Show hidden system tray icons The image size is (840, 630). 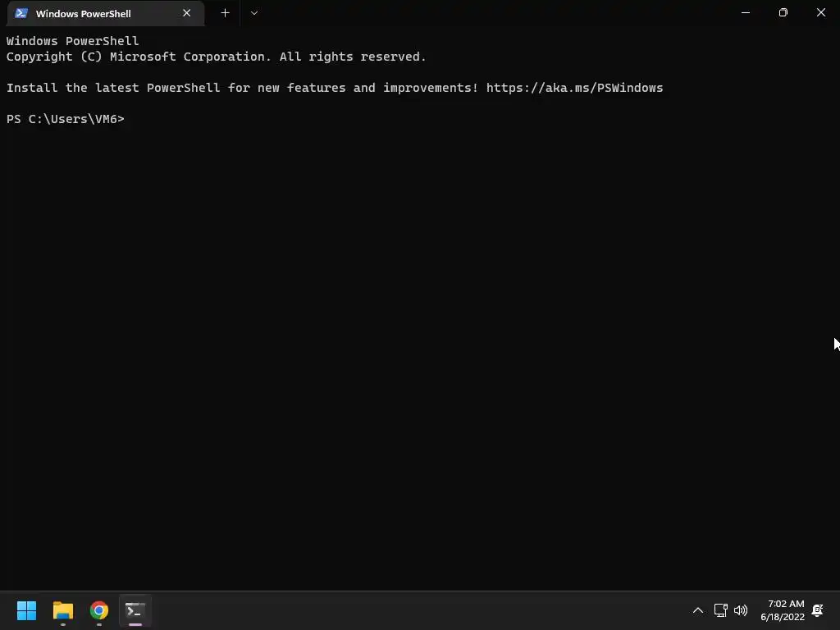click(697, 610)
